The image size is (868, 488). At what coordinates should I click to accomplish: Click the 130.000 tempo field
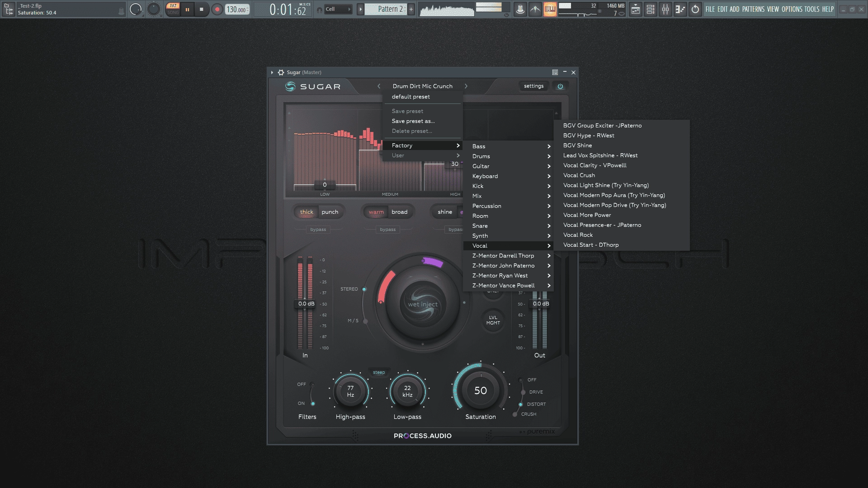point(237,9)
